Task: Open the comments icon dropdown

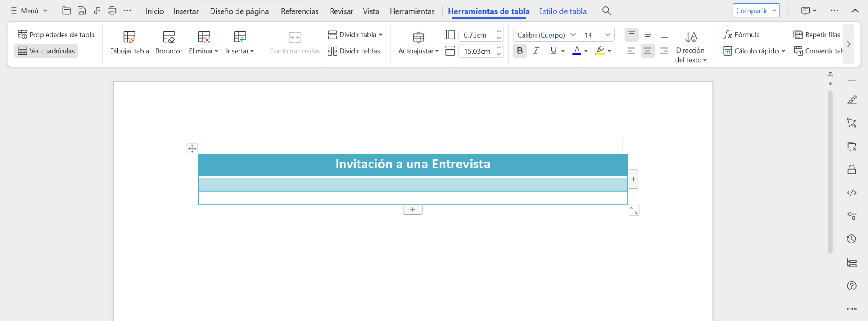Action: 809,11
